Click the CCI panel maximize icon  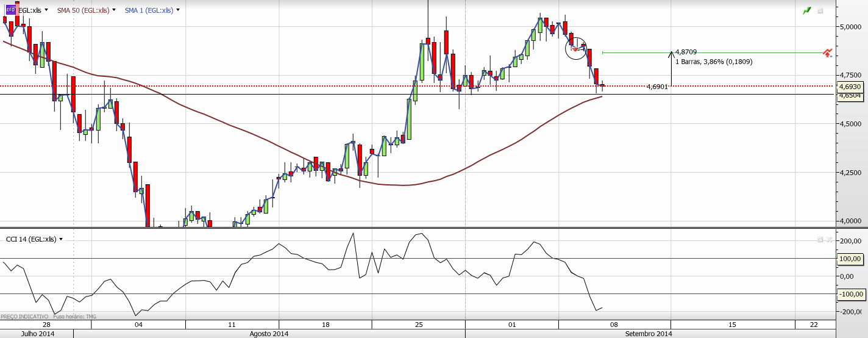[x=820, y=240]
